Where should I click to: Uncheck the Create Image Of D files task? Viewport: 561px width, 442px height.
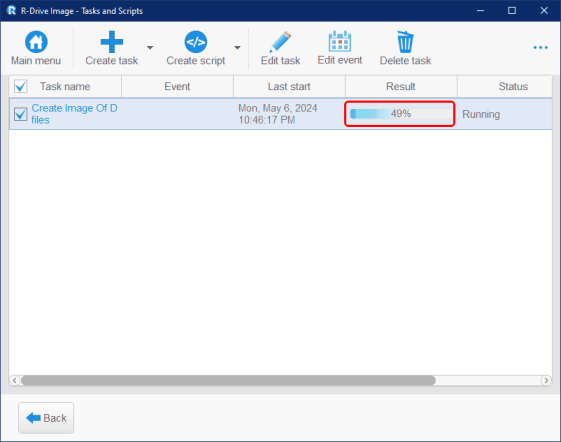[x=20, y=114]
